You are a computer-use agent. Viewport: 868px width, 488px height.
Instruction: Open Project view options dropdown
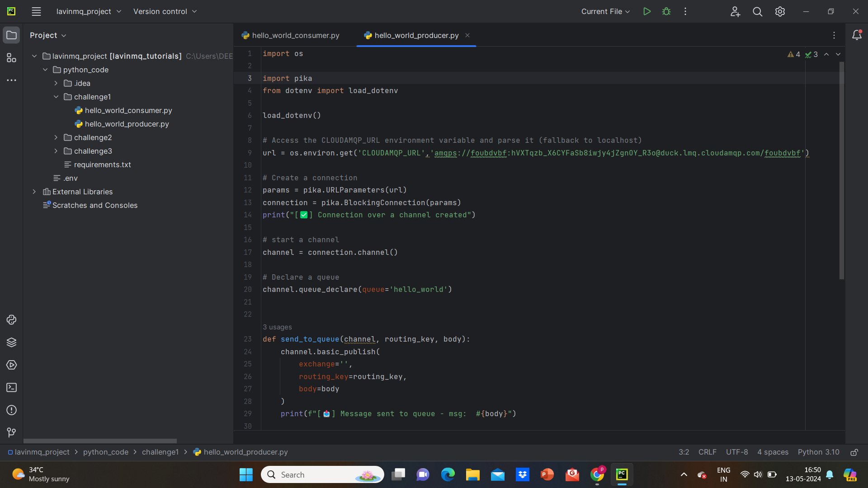(x=48, y=35)
